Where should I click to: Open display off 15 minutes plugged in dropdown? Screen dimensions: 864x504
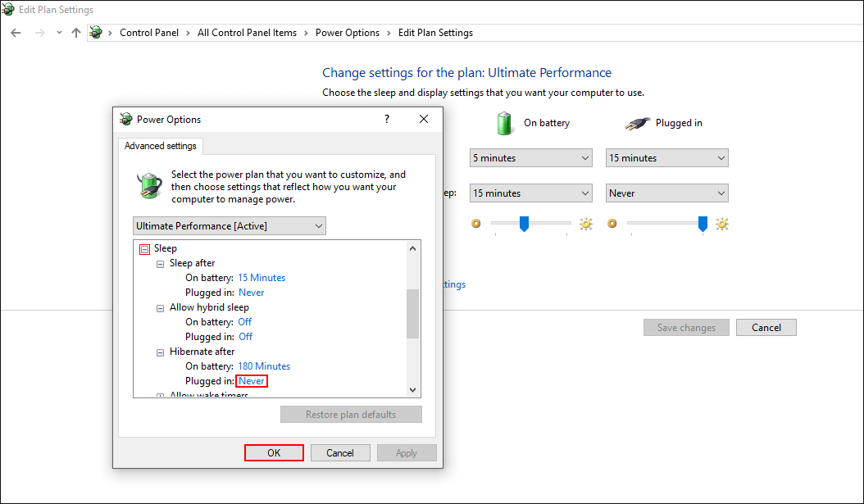pyautogui.click(x=666, y=158)
